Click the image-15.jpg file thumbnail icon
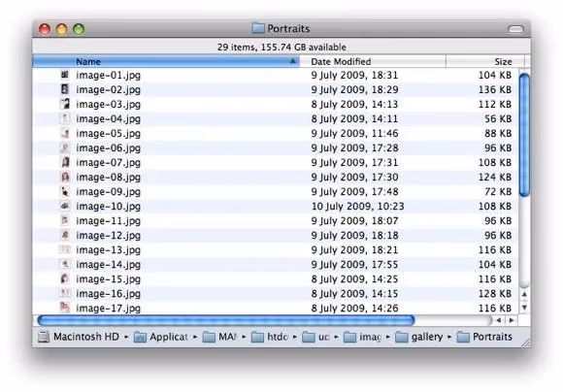The image size is (563, 392). point(65,278)
